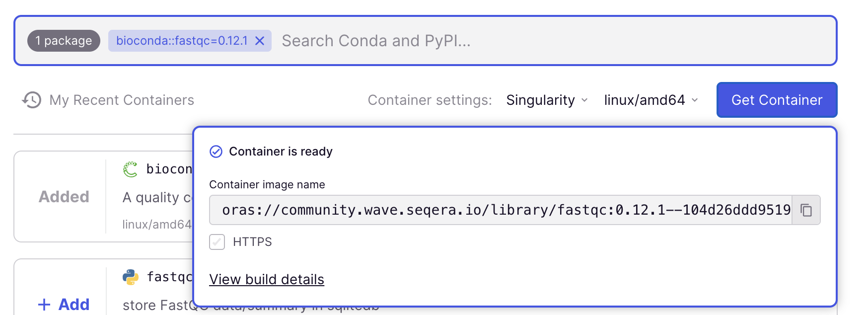Image resolution: width=868 pixels, height=315 pixels.
Task: Click the Search Conda and PyPI field
Action: [x=497, y=41]
